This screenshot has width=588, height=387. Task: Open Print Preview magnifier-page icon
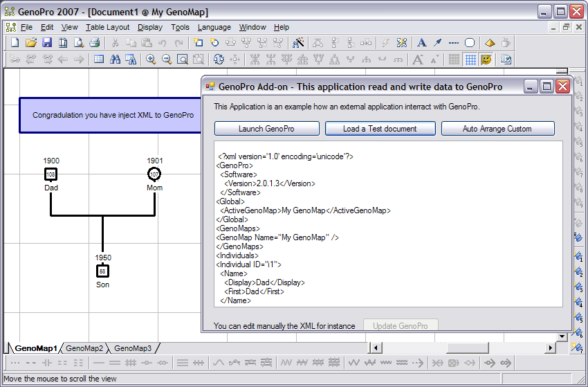(x=79, y=43)
